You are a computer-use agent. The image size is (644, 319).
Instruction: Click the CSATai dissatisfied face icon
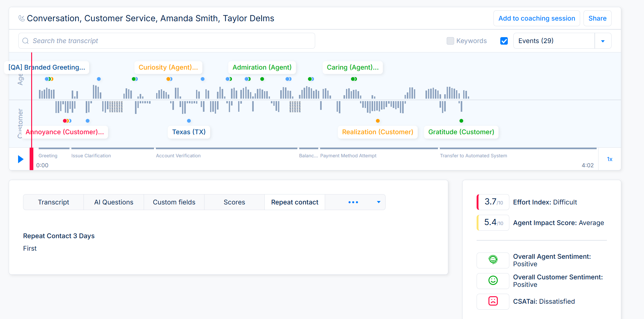tap(493, 301)
